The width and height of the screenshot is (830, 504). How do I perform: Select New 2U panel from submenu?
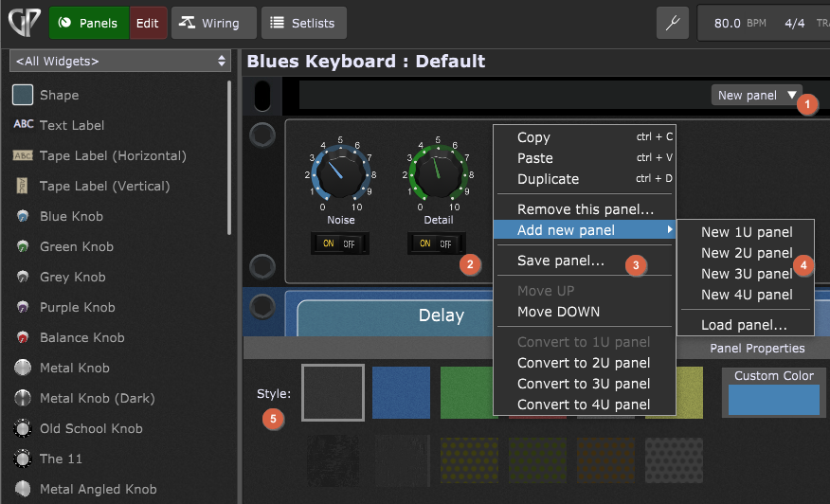[x=746, y=253]
